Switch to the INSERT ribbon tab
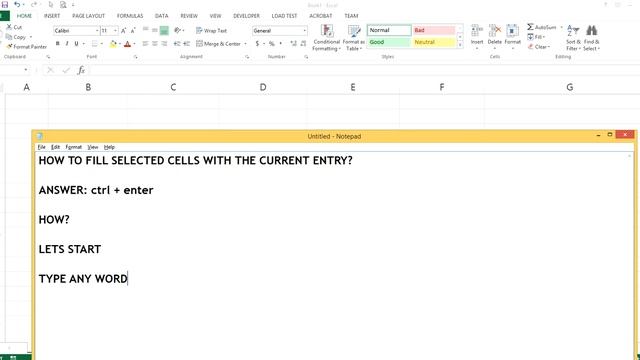Image resolution: width=640 pixels, height=360 pixels. pos(52,16)
